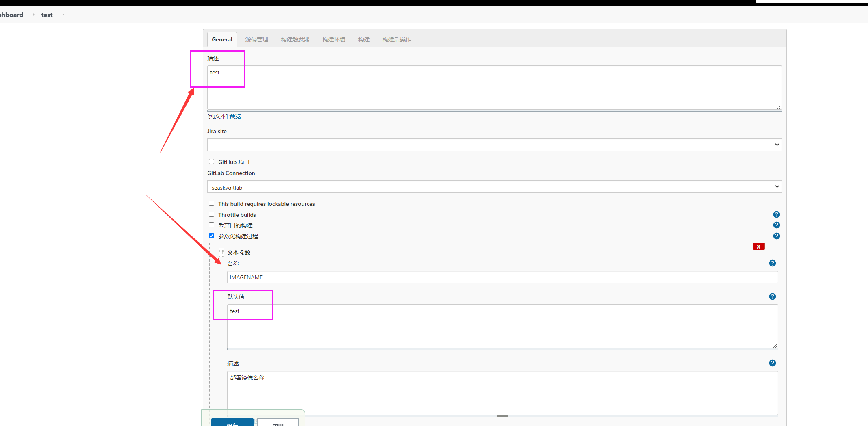This screenshot has height=426, width=868.
Task: Click parameter 描述 textarea with 部署镜像名称
Action: point(502,393)
